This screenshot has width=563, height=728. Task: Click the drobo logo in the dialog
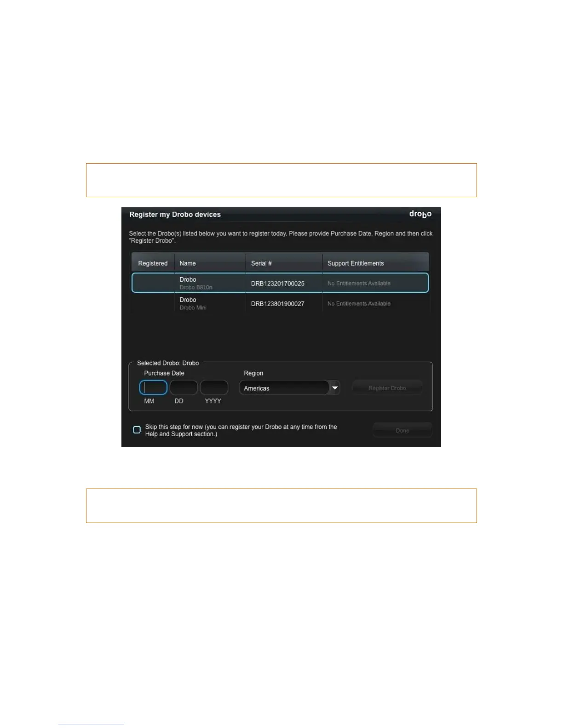coord(420,214)
